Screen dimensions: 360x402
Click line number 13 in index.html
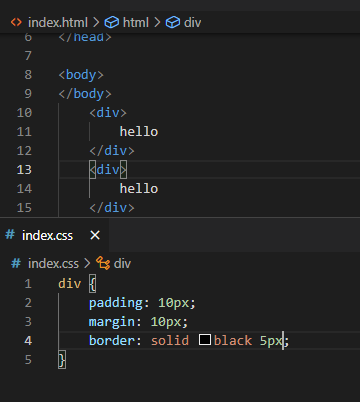(24, 170)
